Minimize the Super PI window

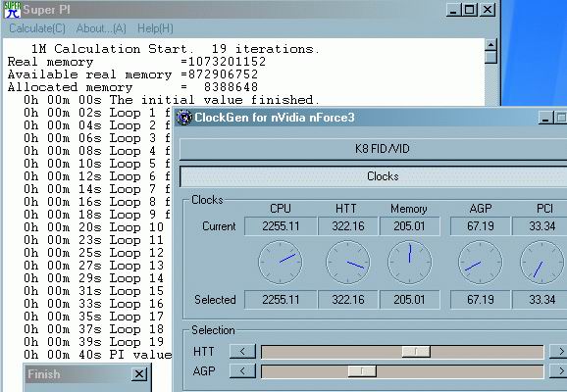[x=453, y=10]
